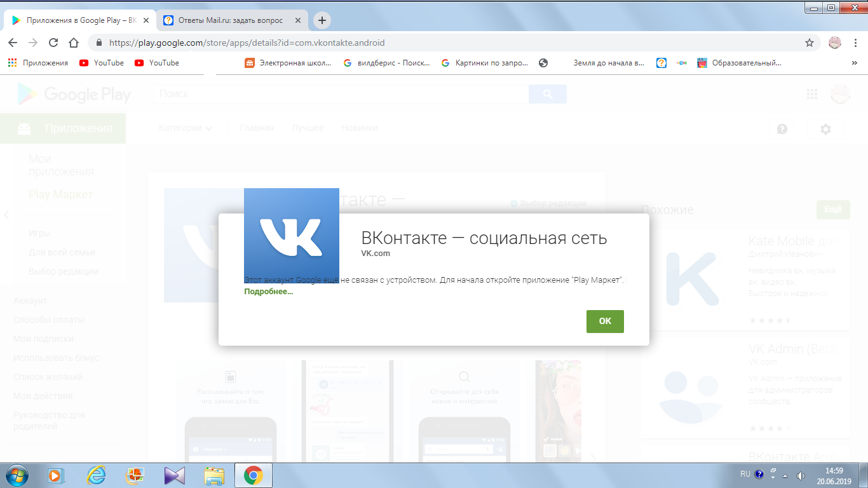The width and height of the screenshot is (868, 488).
Task: Open Выбор редакции in the sidebar
Action: point(64,271)
